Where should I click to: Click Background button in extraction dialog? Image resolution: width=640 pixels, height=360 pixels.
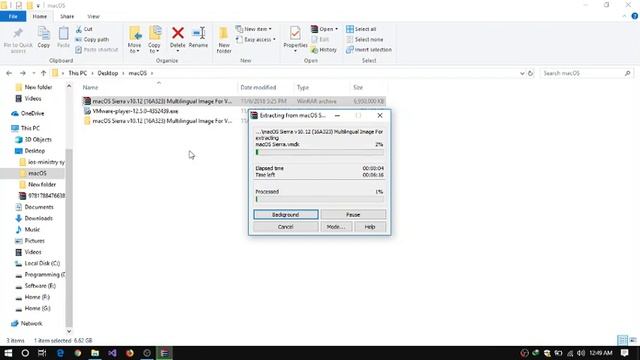tap(286, 214)
